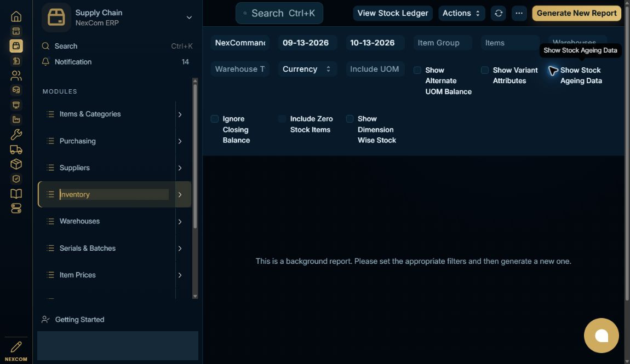Click the top Search Ctrl+K box
This screenshot has height=364, width=630.
click(279, 13)
